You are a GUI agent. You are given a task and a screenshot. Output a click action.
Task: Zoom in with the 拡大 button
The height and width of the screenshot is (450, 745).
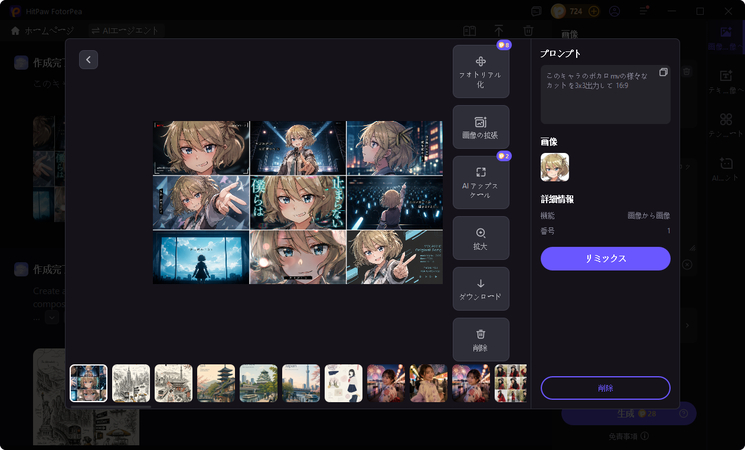point(481,238)
